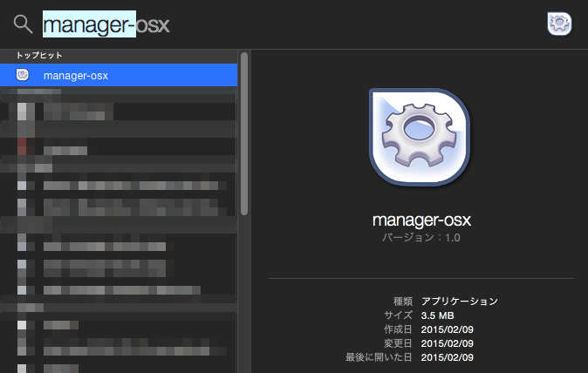Screen dimensions: 588x373
Task: Click the large manager-osx preview icon
Action: pos(420,137)
